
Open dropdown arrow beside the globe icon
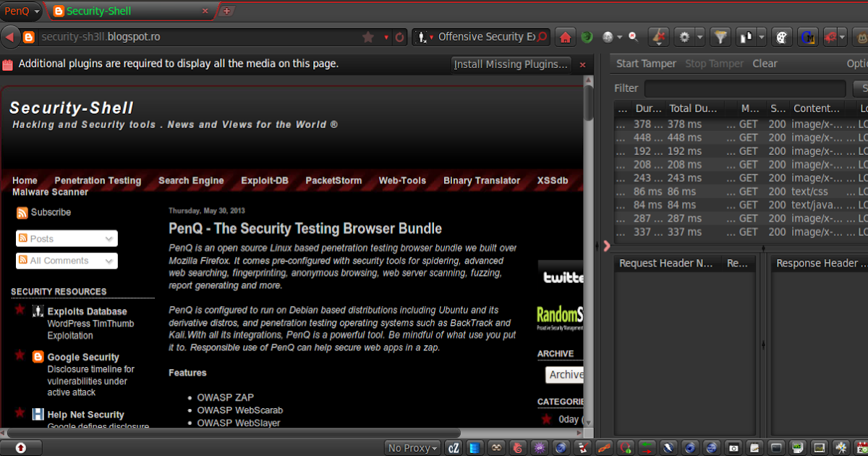[x=620, y=37]
